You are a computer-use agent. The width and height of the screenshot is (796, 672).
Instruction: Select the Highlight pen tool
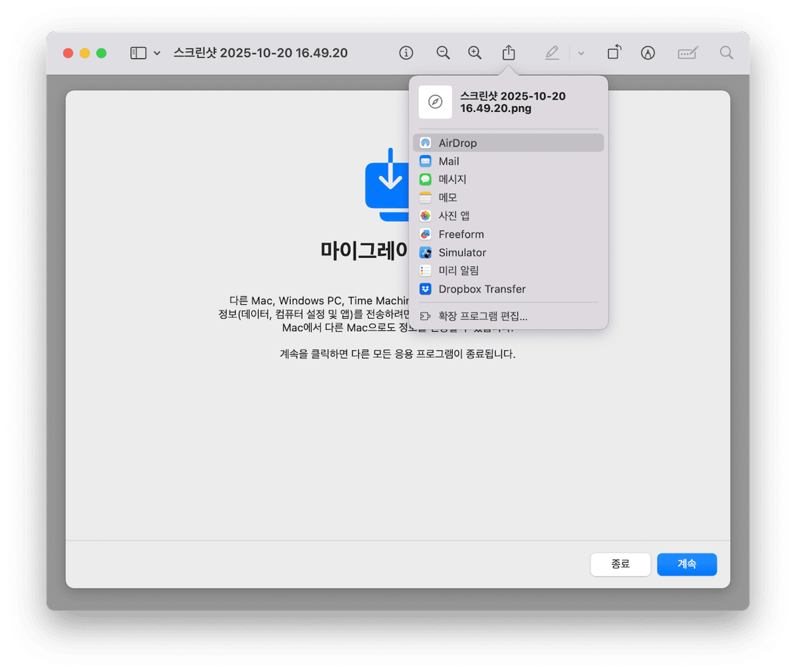[x=552, y=53]
